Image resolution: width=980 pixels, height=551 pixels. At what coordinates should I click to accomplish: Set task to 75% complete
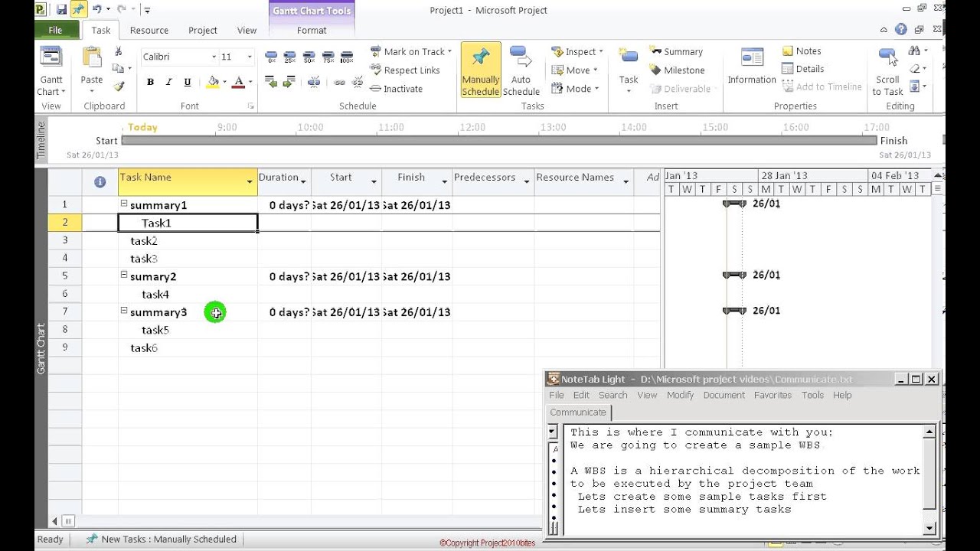tap(328, 57)
